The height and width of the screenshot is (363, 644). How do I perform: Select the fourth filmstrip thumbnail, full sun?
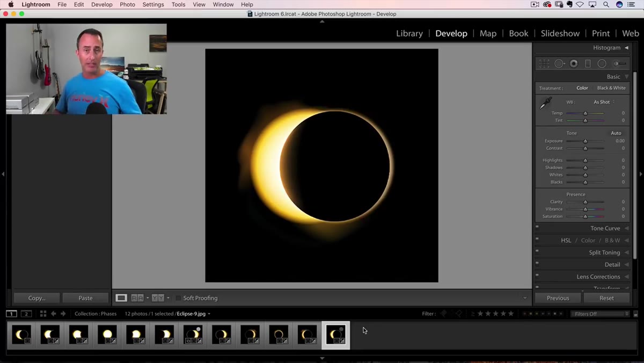(107, 335)
